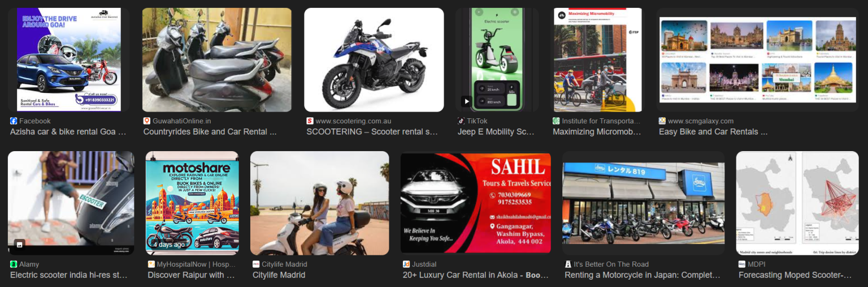The image size is (868, 287).
Task: Open 'Maximizing Micromobility' result title
Action: point(597,132)
